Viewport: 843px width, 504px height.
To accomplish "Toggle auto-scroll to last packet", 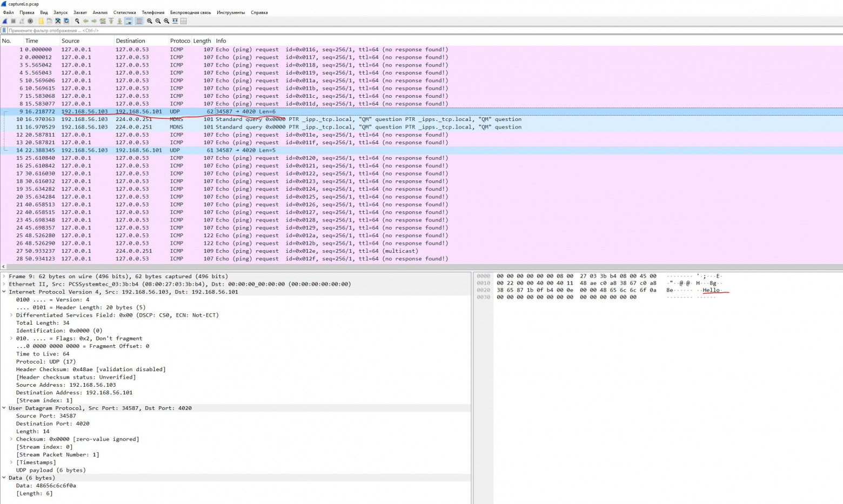I will tap(129, 21).
